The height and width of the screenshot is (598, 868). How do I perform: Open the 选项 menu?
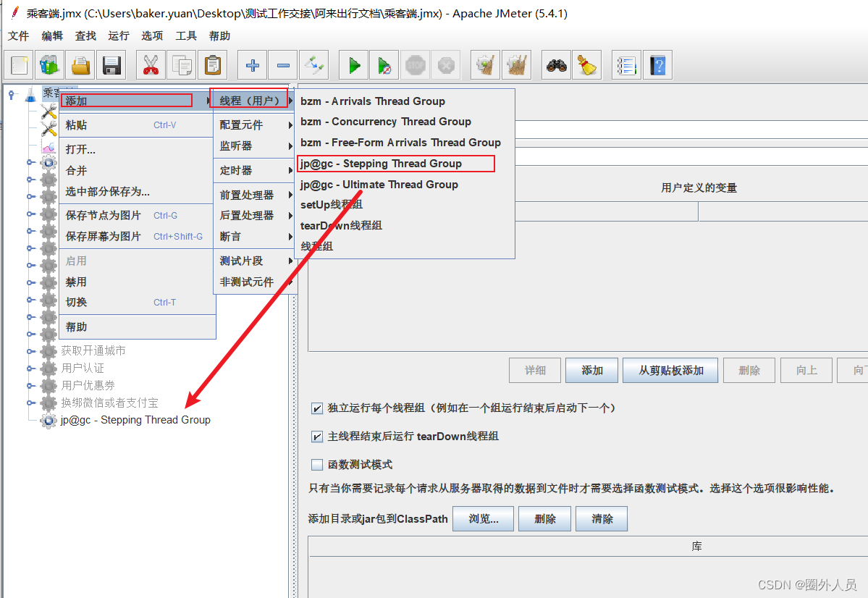(152, 36)
